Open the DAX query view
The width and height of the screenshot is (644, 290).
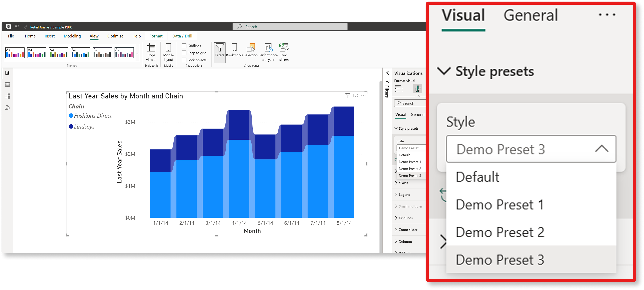[7, 107]
